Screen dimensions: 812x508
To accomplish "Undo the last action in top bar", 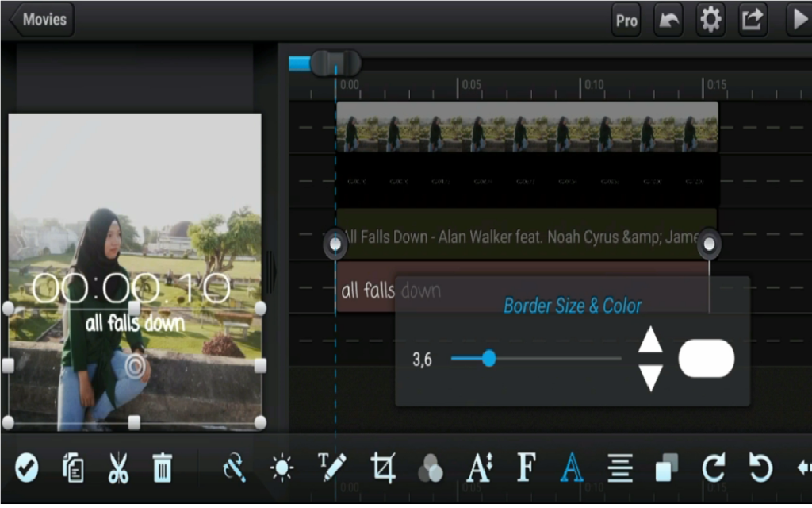I will click(668, 20).
